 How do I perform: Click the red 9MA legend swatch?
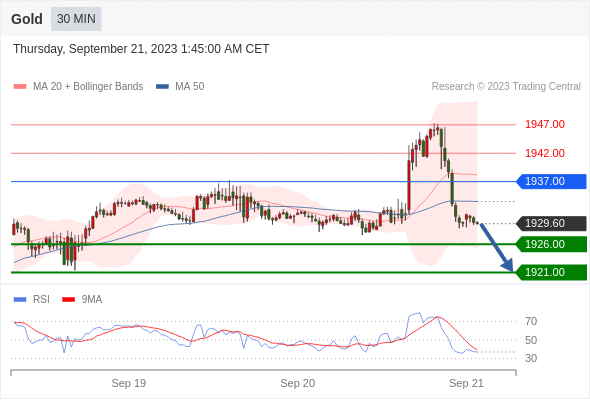click(68, 300)
